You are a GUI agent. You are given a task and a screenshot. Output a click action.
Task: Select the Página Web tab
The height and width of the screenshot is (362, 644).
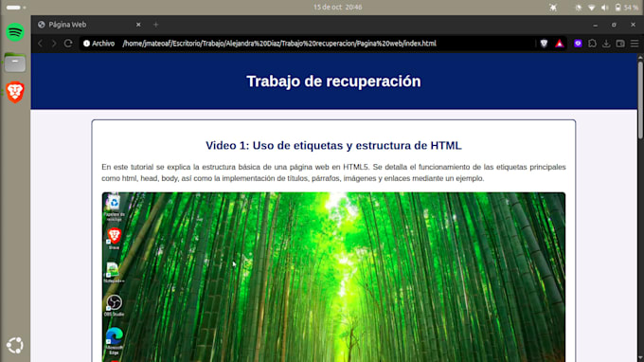coord(89,25)
